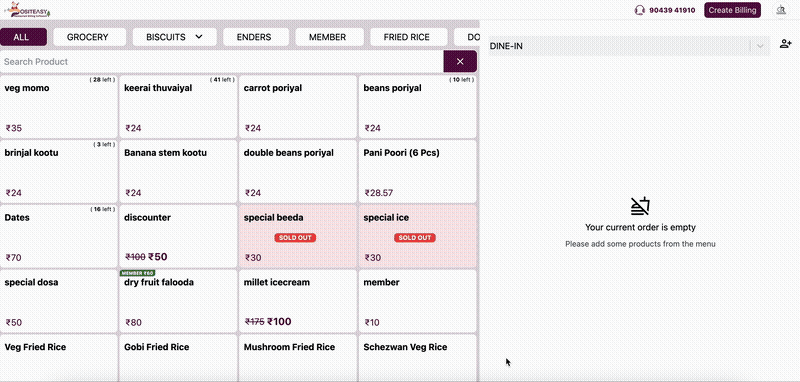Focus the Search Product field
This screenshot has height=382, width=800.
(x=222, y=62)
